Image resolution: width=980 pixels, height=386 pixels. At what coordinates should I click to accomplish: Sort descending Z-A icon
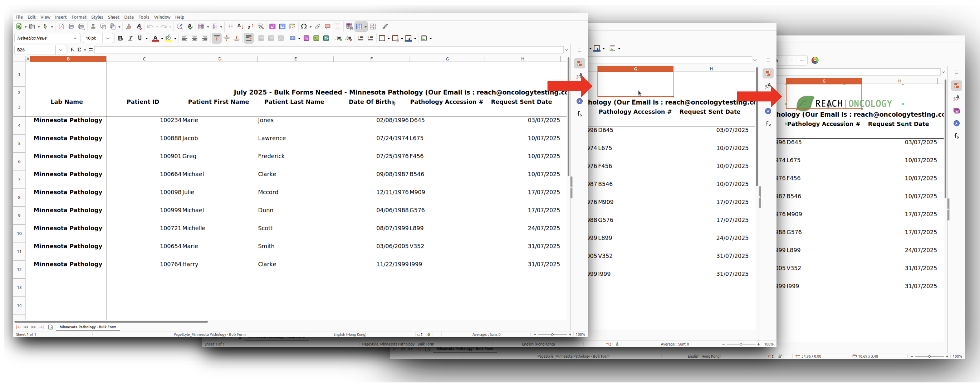point(250,26)
